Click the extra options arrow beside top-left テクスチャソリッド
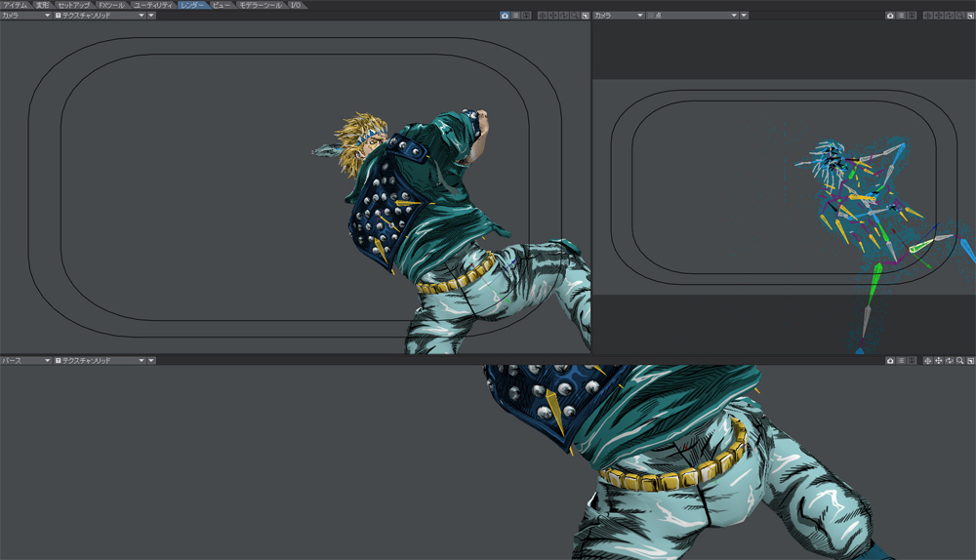Viewport: 976px width, 560px height. (151, 16)
